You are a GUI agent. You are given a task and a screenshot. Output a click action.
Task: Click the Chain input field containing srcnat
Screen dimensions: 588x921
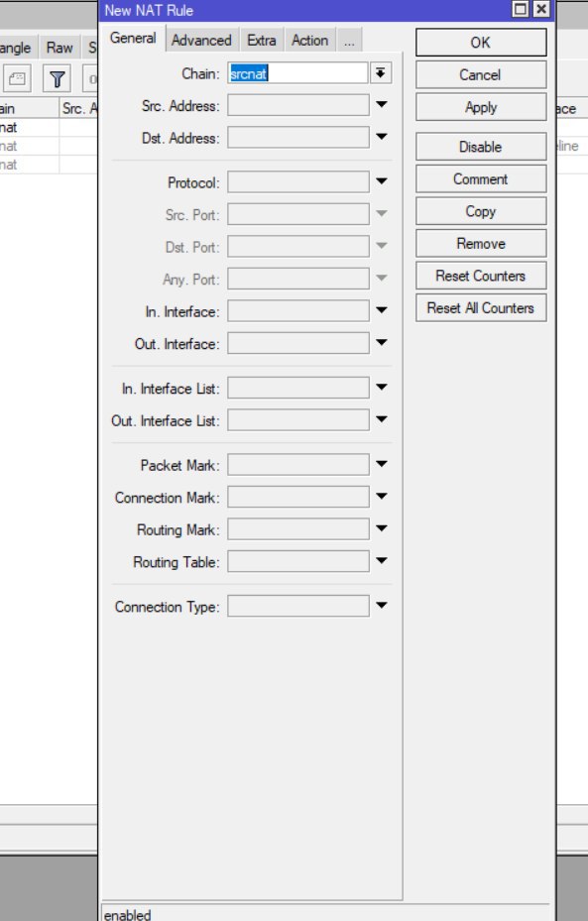(x=297, y=73)
